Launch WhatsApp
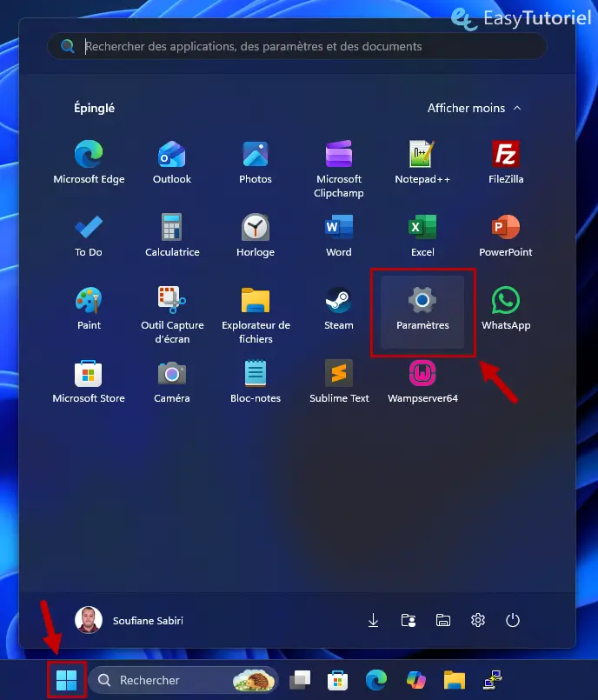 point(506,309)
